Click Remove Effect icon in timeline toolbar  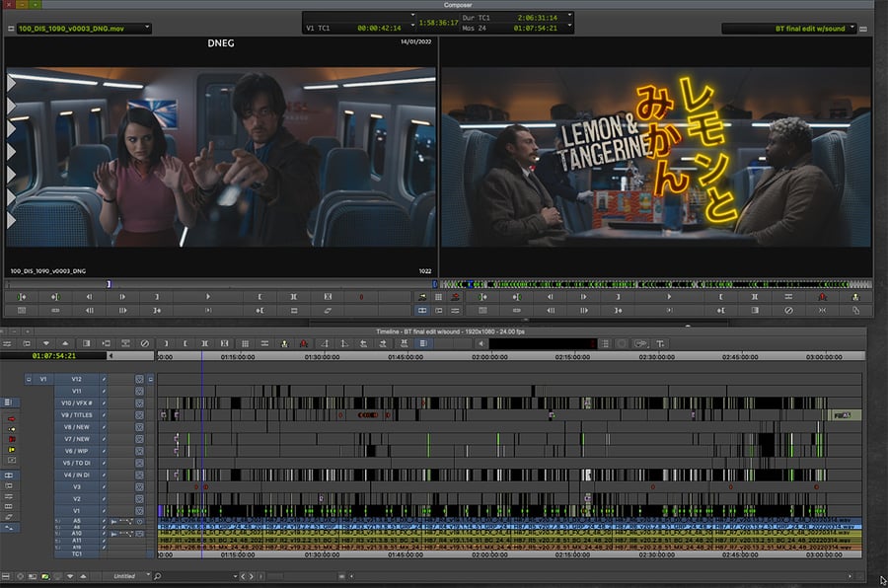point(145,344)
